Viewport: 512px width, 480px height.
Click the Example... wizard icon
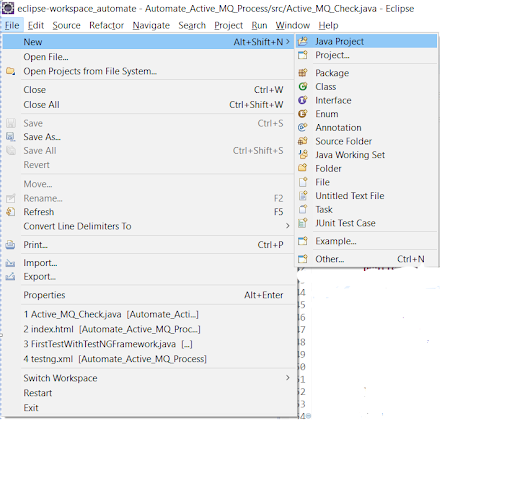coord(303,241)
